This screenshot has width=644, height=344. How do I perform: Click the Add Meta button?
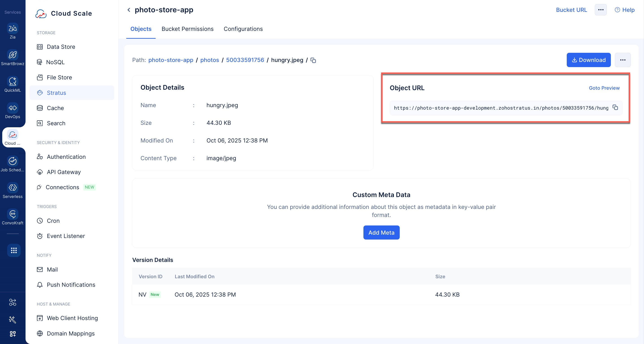(381, 232)
